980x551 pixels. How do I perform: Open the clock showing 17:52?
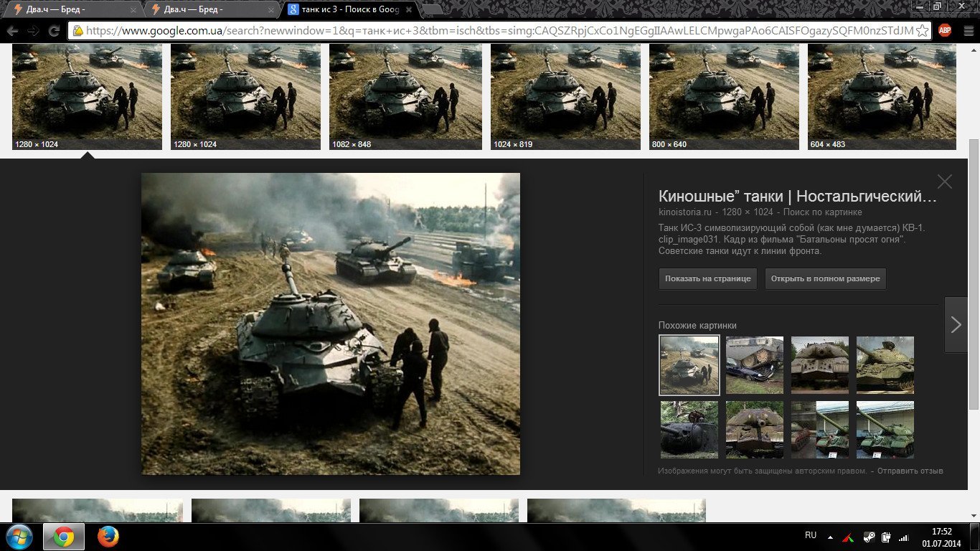[x=941, y=537]
